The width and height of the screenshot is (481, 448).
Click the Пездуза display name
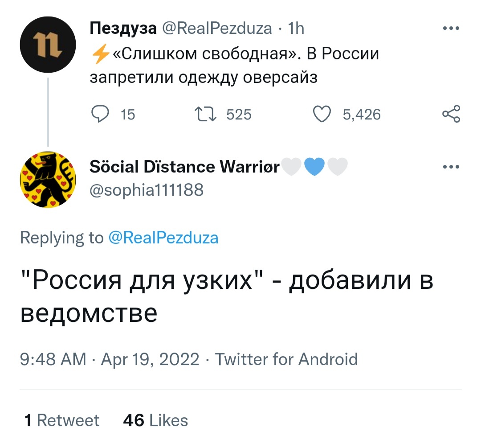pyautogui.click(x=123, y=29)
